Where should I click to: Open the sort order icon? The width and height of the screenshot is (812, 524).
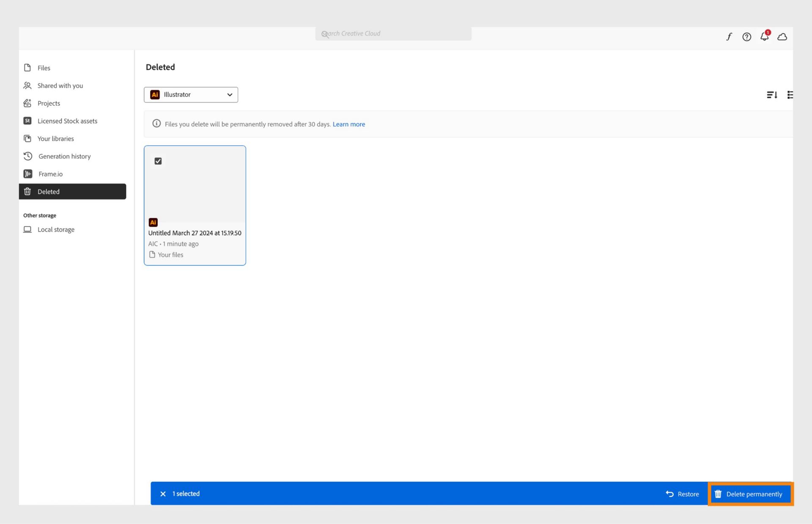click(772, 95)
